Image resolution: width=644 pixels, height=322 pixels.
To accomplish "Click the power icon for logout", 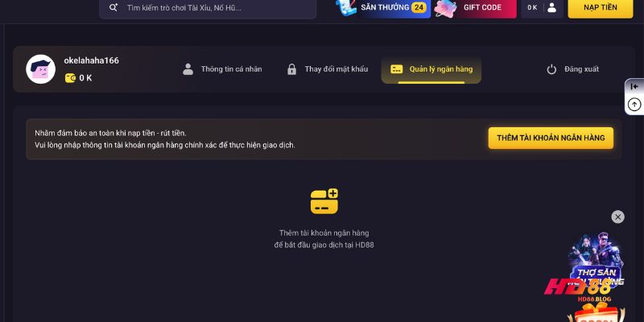I will (x=551, y=69).
